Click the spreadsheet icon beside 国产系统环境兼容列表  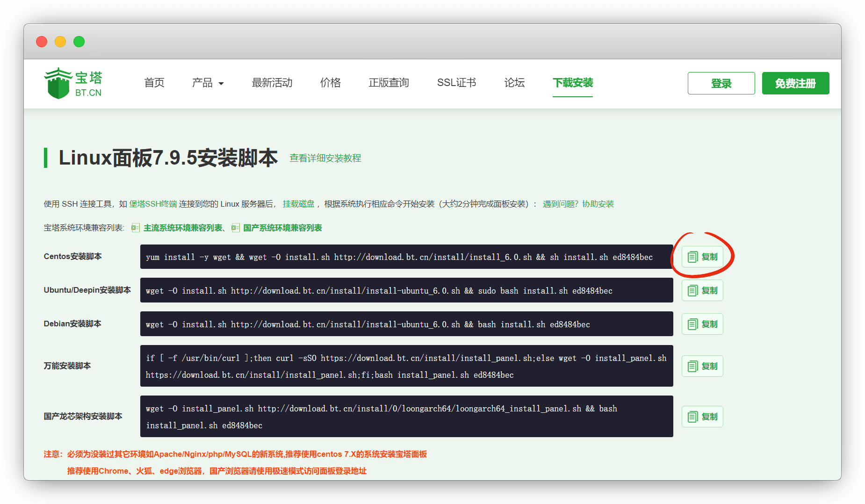point(236,228)
